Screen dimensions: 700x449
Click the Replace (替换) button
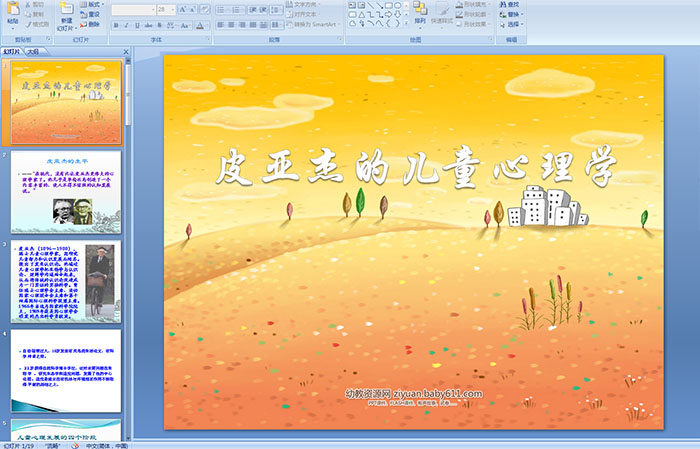(512, 14)
